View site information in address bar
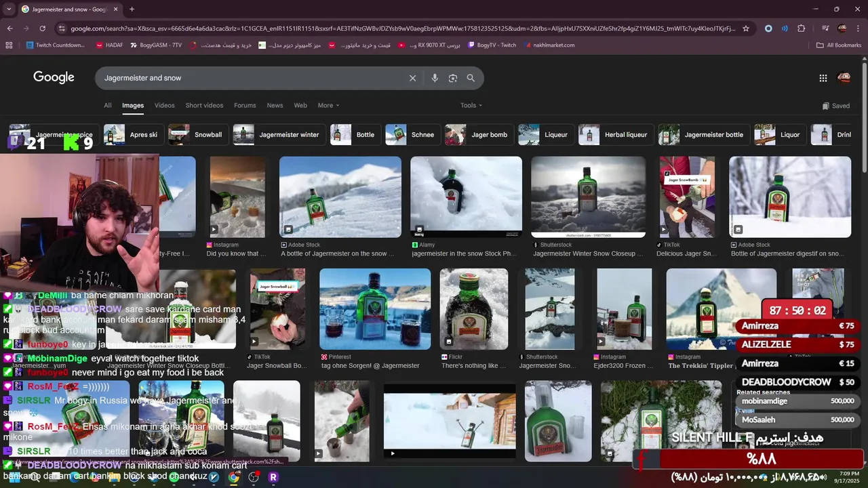Screen dimensions: 868x488 62,28
